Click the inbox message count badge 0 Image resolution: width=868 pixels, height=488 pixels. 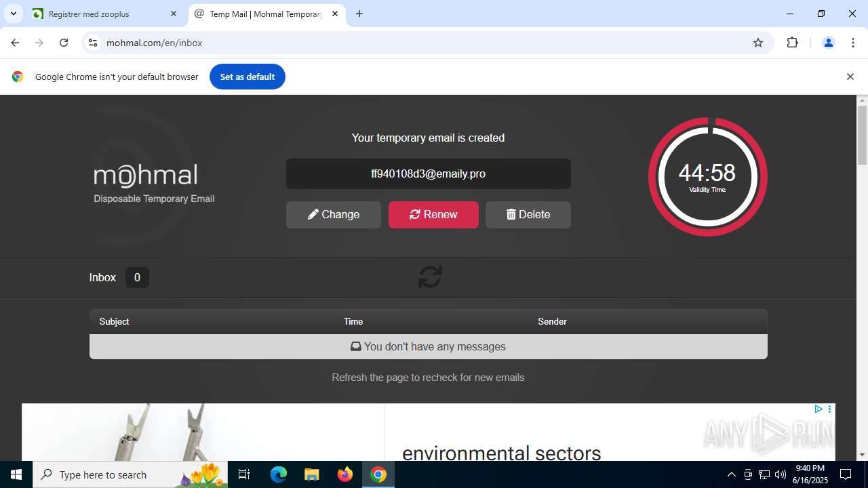[x=137, y=277]
